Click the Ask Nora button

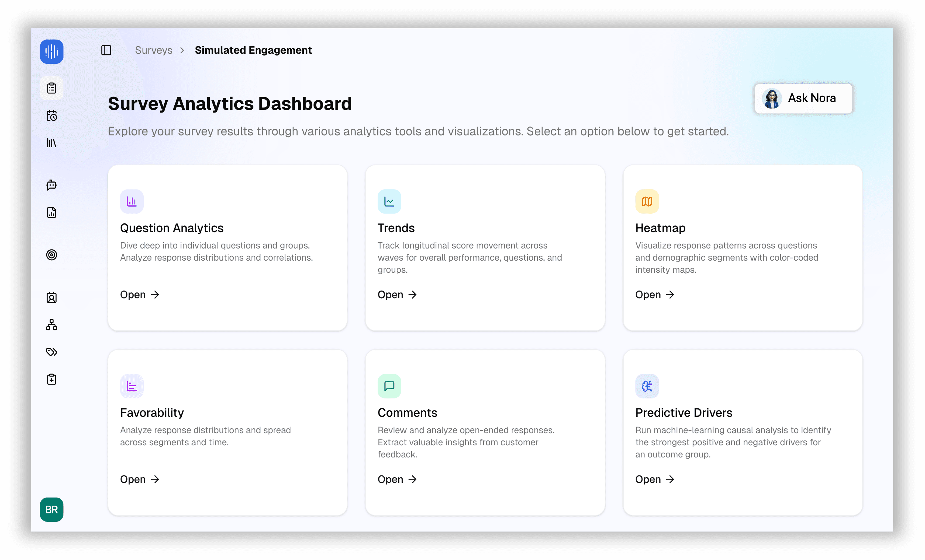pos(803,98)
